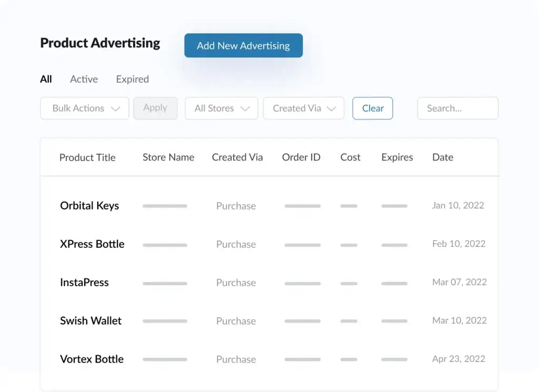Click the Apply button

[155, 108]
